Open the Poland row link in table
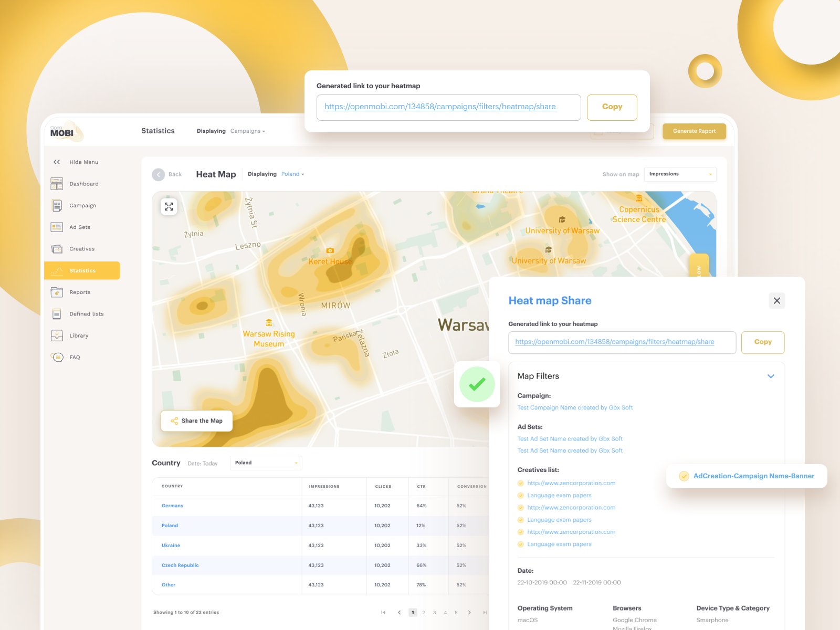The width and height of the screenshot is (840, 630). pos(170,526)
